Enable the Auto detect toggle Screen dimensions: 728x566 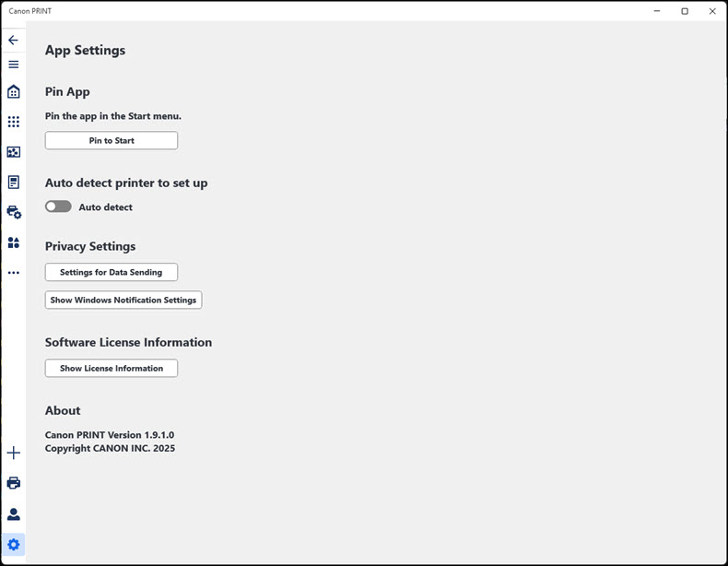tap(58, 207)
